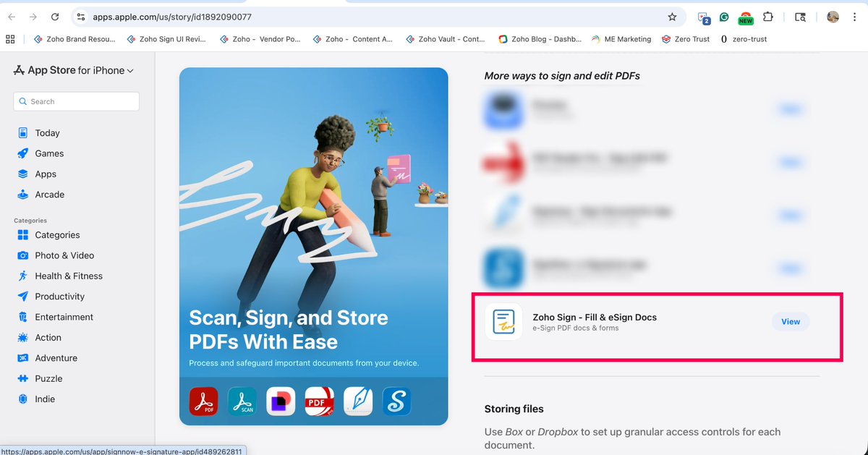Open Zoho Blog - Dashb... bookmark

(x=540, y=39)
